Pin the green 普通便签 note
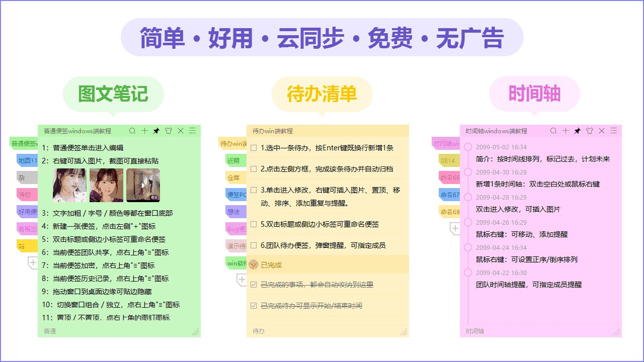The width and height of the screenshot is (644, 362). (x=156, y=130)
